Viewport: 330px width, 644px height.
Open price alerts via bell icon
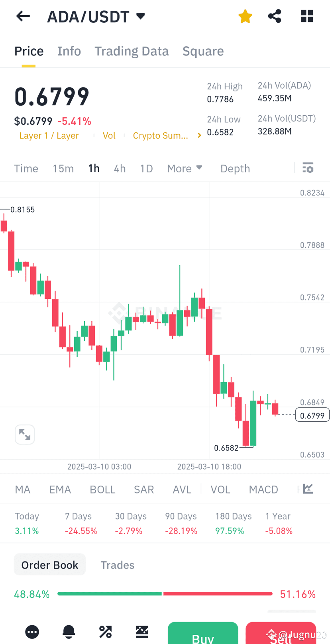[x=69, y=632]
